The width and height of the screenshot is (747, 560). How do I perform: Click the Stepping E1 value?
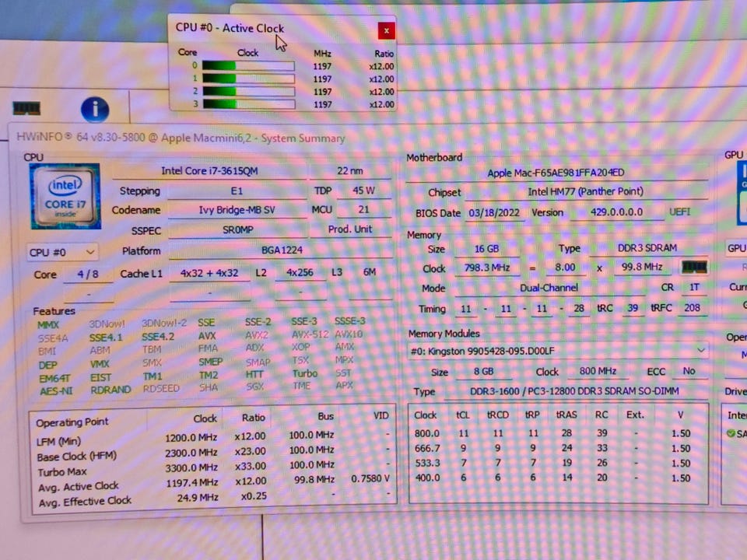point(237,191)
